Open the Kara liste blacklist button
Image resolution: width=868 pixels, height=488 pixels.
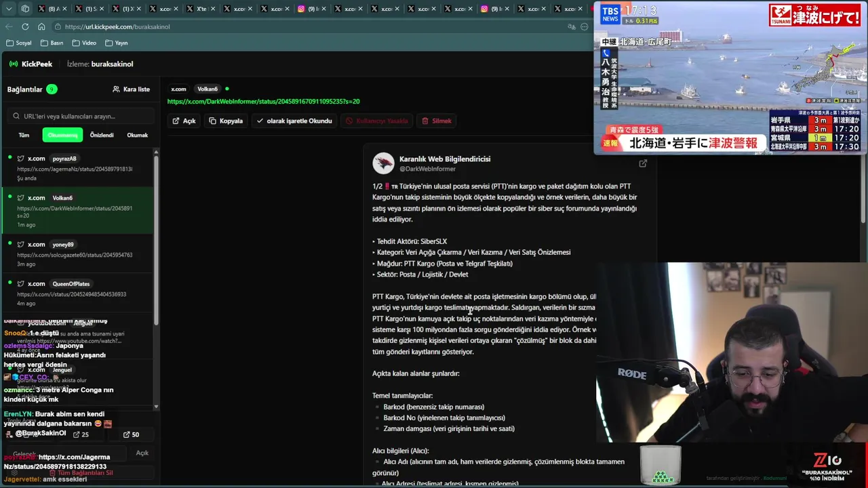pyautogui.click(x=131, y=89)
